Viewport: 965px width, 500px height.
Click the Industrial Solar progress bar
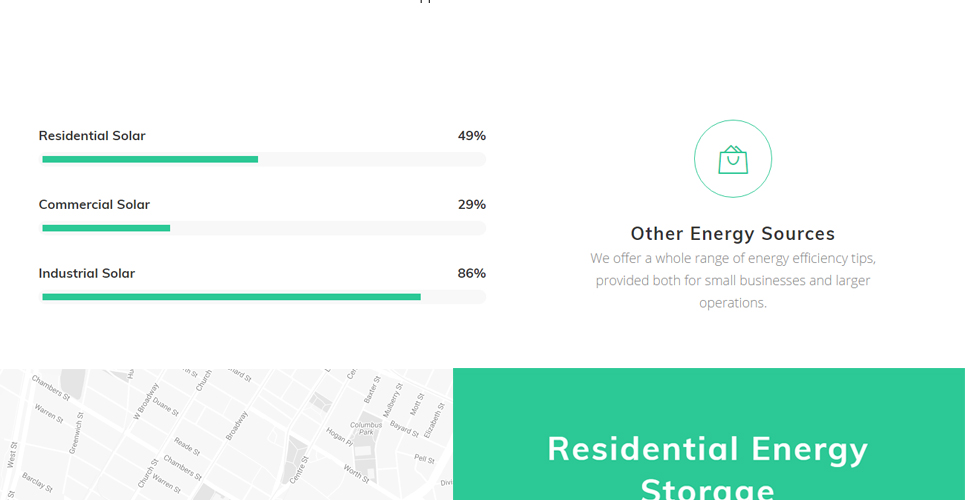(x=262, y=297)
